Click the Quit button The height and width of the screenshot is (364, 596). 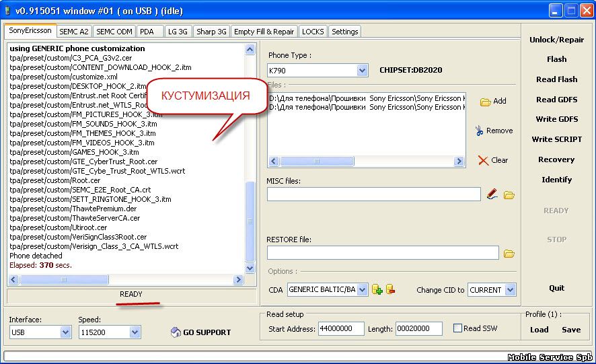click(x=556, y=288)
